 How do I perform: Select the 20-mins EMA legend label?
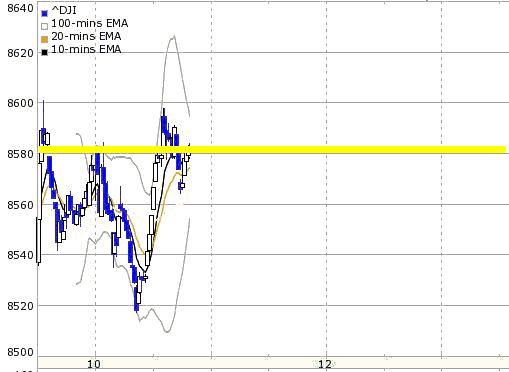coord(86,36)
